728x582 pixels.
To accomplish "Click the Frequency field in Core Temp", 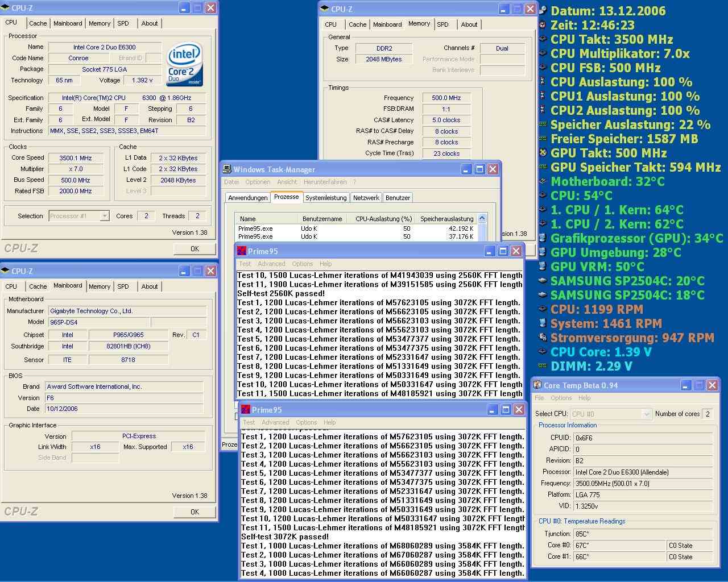I will point(643,483).
